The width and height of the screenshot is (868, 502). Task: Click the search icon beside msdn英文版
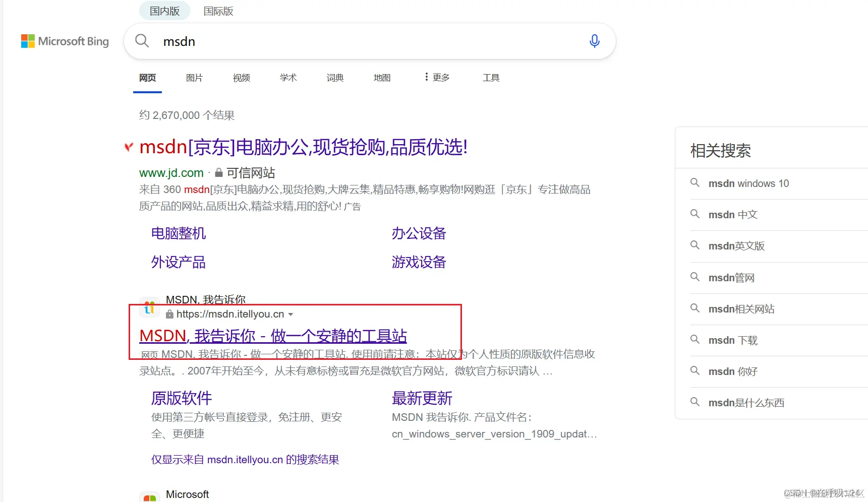click(695, 245)
